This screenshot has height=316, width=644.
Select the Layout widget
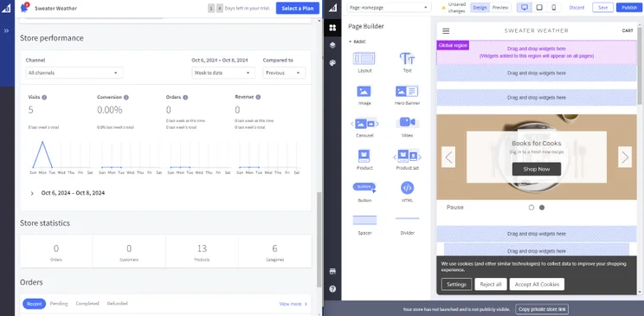tap(364, 62)
